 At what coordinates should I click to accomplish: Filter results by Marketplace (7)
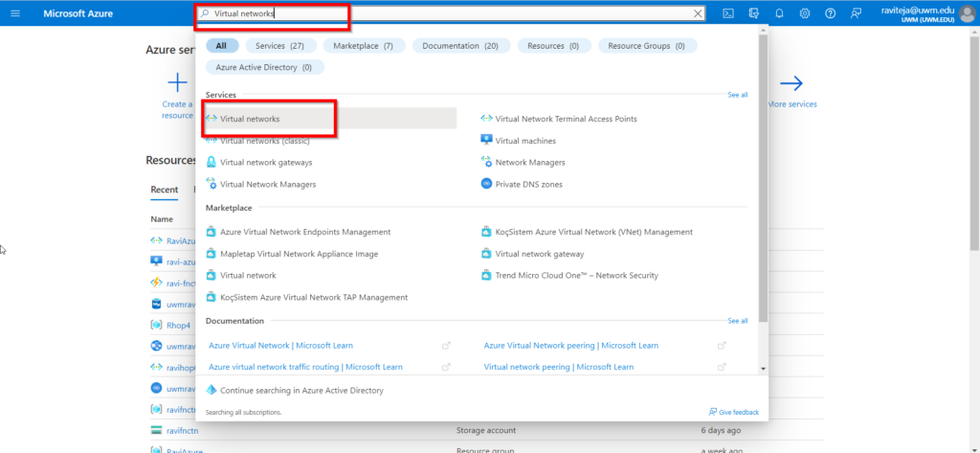pyautogui.click(x=363, y=46)
